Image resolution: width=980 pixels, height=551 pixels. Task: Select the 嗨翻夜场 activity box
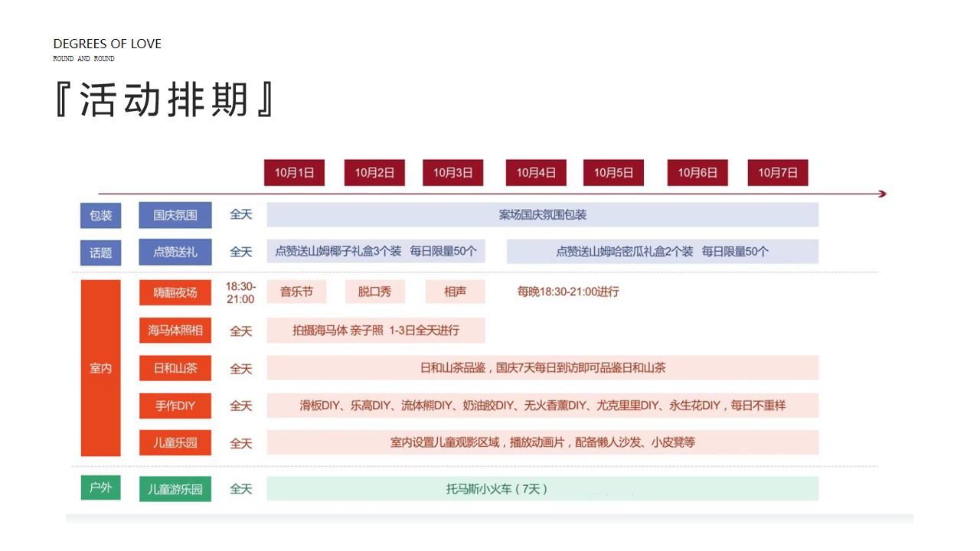click(x=175, y=292)
